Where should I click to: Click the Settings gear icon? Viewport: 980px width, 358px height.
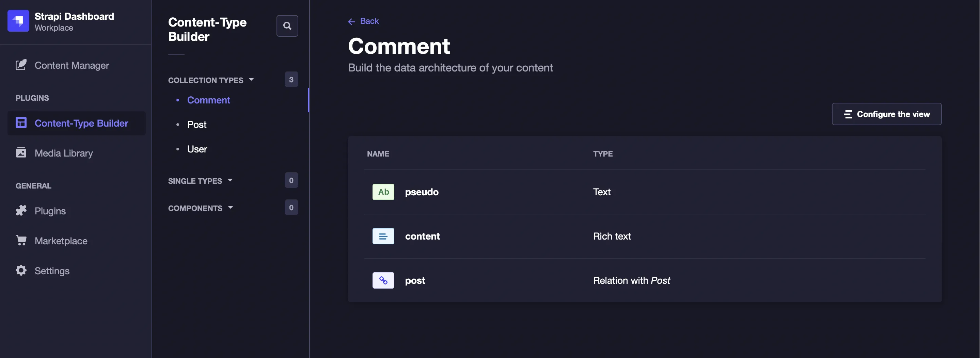pos(21,271)
